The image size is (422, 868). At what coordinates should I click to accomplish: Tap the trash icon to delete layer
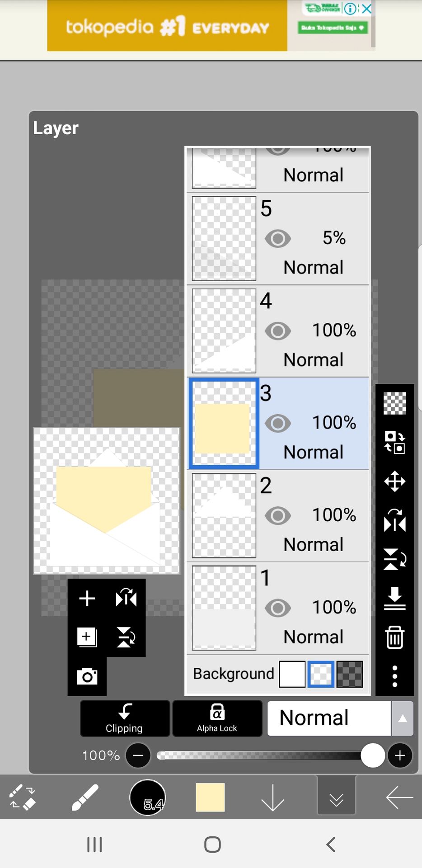tap(394, 637)
